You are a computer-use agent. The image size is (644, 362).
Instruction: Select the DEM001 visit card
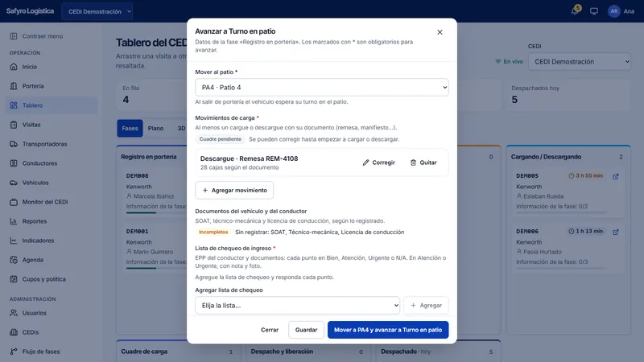[x=156, y=248]
